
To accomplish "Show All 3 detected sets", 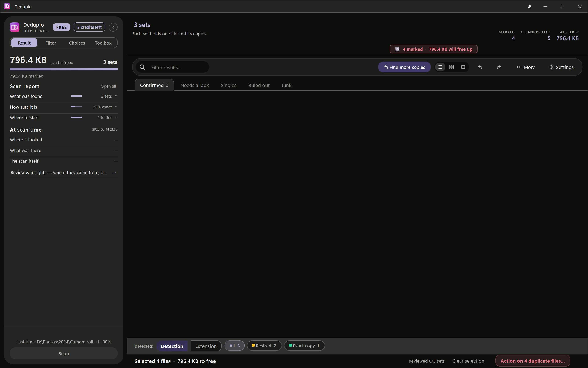I will pos(234,346).
